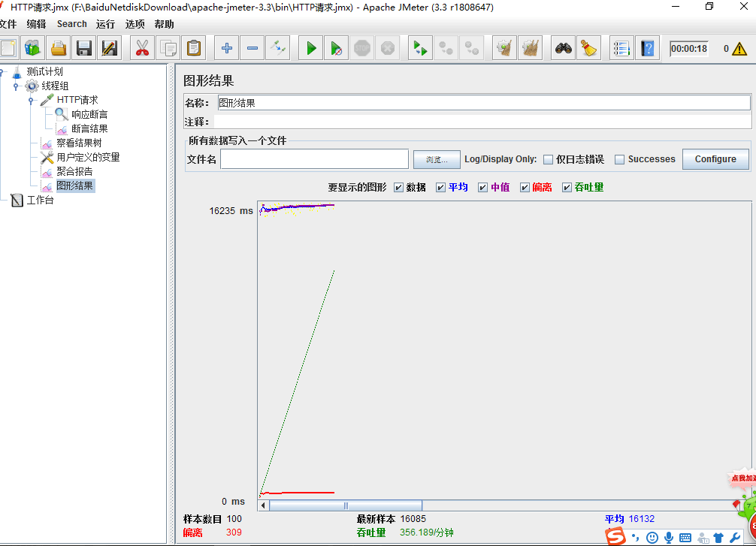Image resolution: width=756 pixels, height=546 pixels.
Task: Uncheck the 中值 graph checkbox
Action: pos(482,188)
